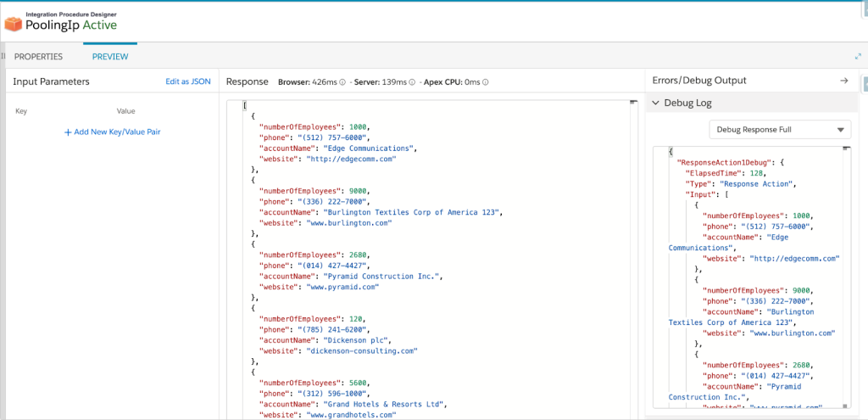This screenshot has height=420, width=868.
Task: Click "http://edgecomm.com" in the Debug Log
Action: click(x=795, y=259)
